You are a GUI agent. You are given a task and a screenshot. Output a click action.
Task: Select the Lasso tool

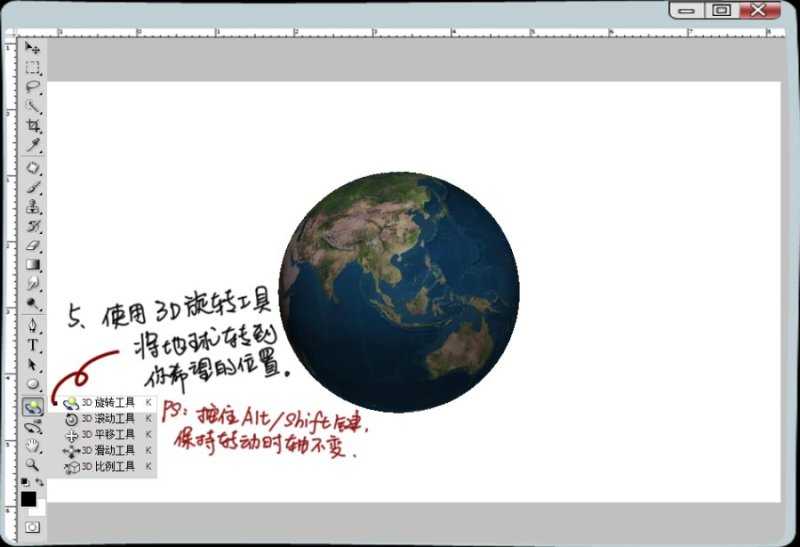(x=33, y=87)
